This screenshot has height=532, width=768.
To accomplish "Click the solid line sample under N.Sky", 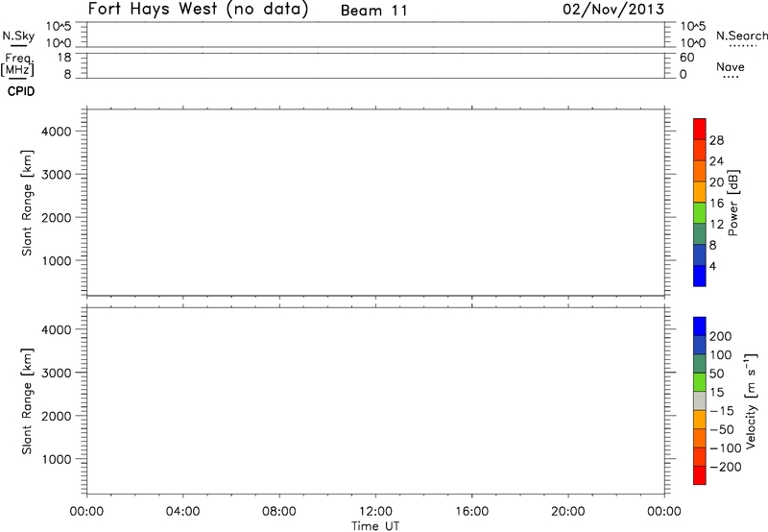I will click(x=18, y=45).
